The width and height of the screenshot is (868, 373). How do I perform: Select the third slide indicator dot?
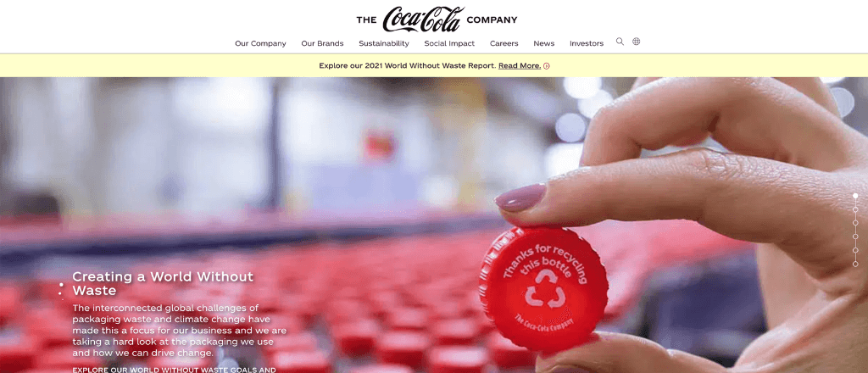[855, 223]
